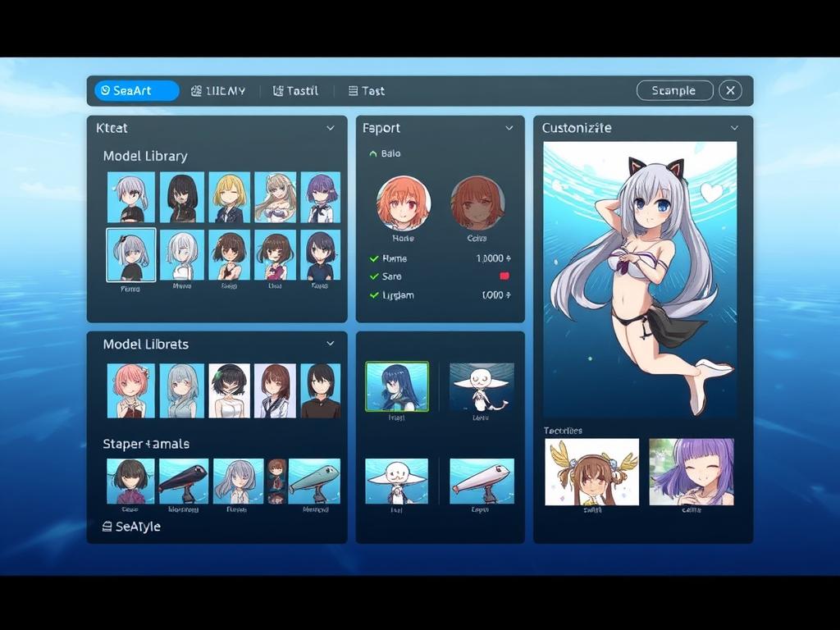Image resolution: width=840 pixels, height=630 pixels.
Task: Collapse the Faport panel chevron
Action: tap(509, 128)
